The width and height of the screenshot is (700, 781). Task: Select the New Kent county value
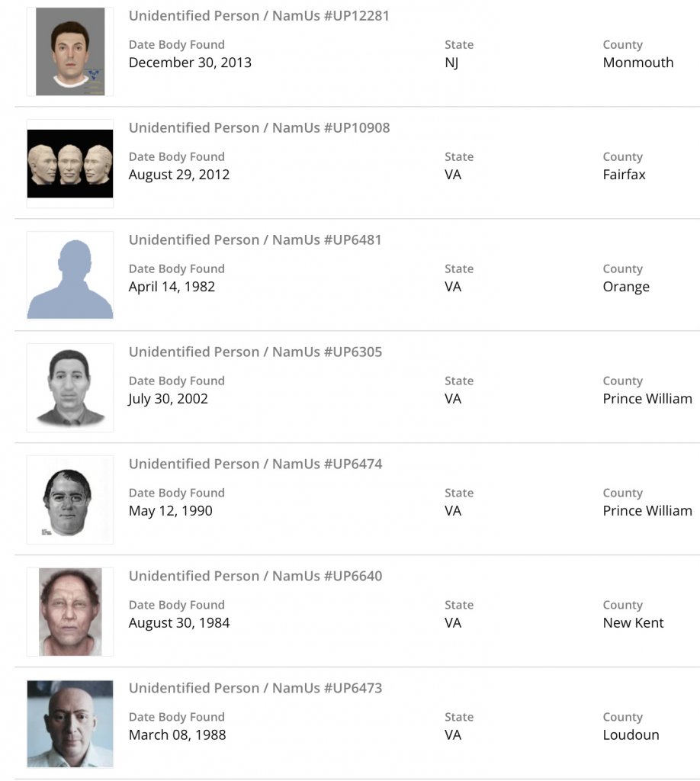click(633, 623)
